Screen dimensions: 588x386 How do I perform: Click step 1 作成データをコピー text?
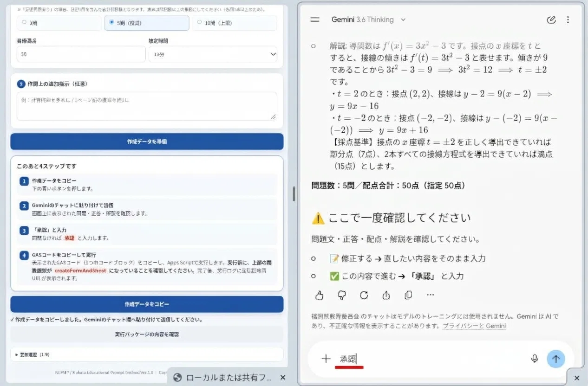(x=54, y=180)
